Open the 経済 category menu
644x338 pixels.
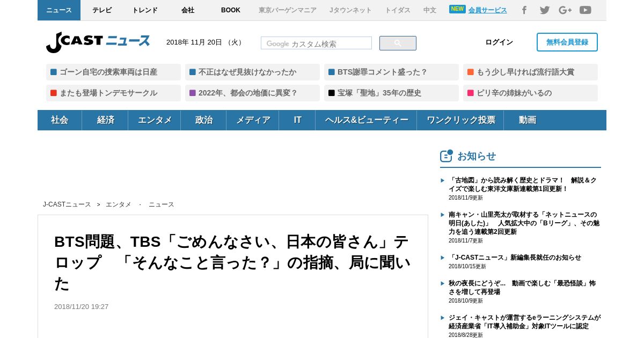tap(105, 120)
